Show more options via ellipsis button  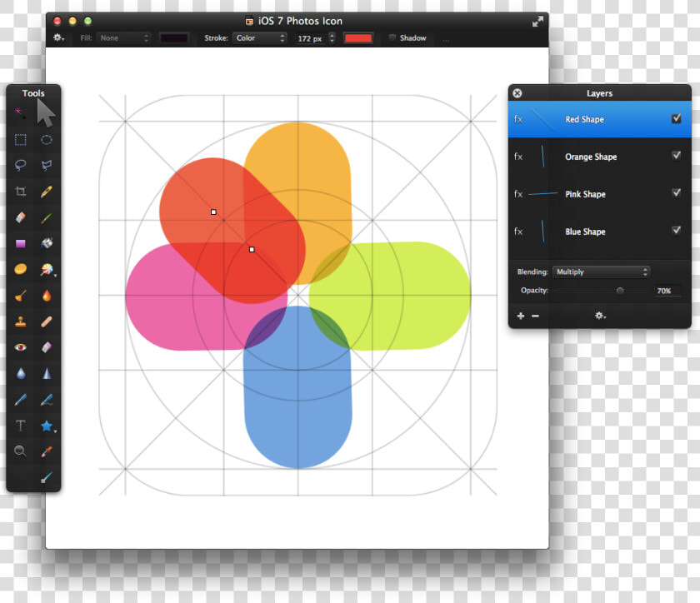tap(446, 40)
